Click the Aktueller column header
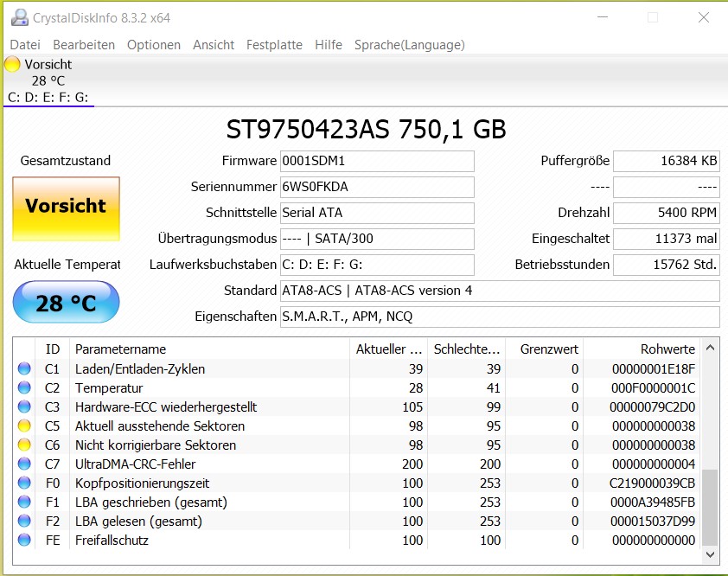Image resolution: width=728 pixels, height=576 pixels. pos(388,349)
